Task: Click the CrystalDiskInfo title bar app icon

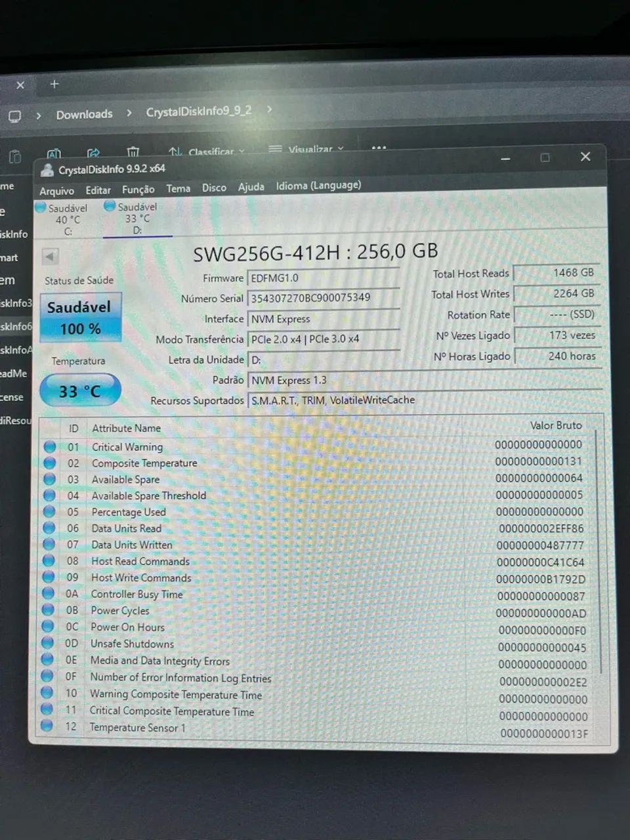Action: 47,171
